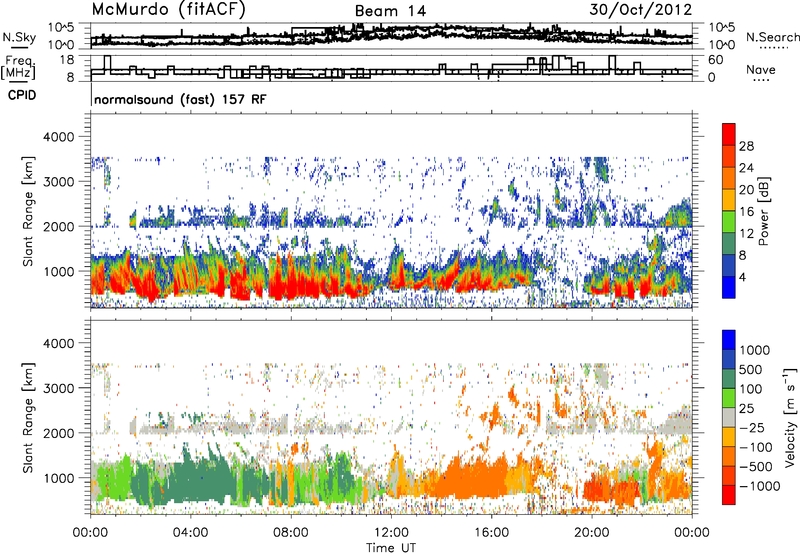Click the noise trace in the top strip
The width and height of the screenshot is (800, 554).
(391, 34)
